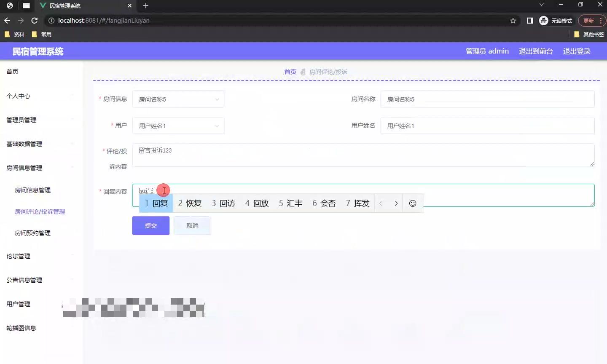Image resolution: width=607 pixels, height=364 pixels.
Task: View site information icon in address bar
Action: (x=51, y=20)
